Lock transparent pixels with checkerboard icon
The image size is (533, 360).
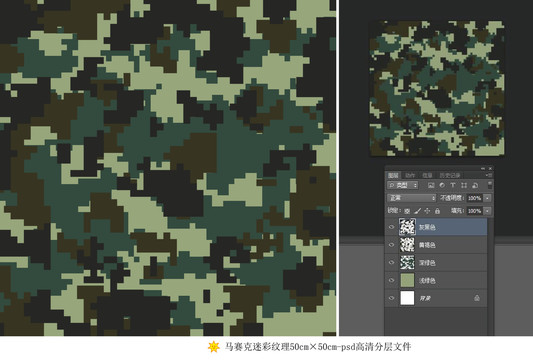pyautogui.click(x=407, y=211)
